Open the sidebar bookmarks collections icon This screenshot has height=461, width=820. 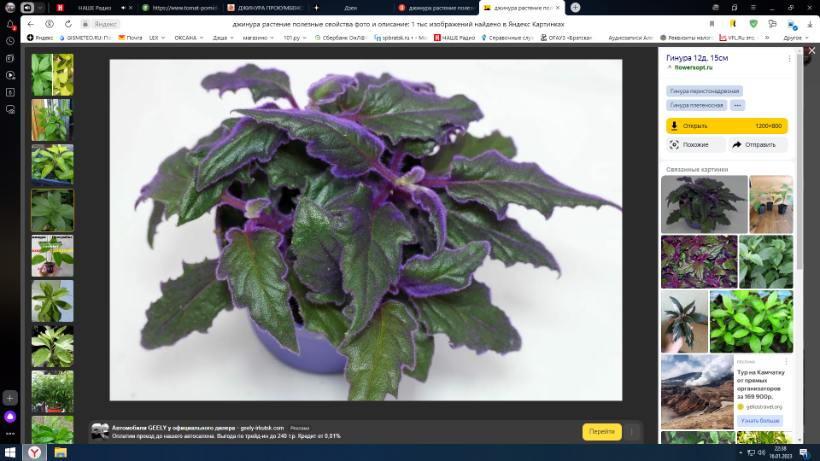click(x=10, y=58)
